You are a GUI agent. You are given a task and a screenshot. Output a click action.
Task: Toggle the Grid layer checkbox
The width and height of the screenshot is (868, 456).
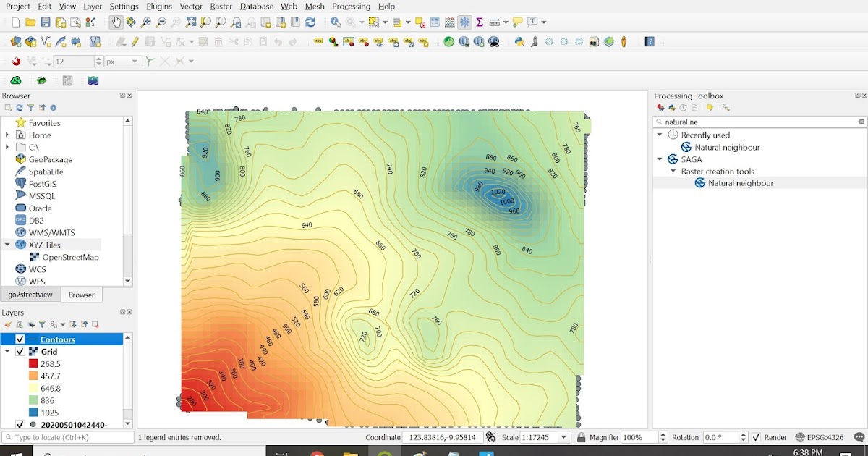click(x=20, y=352)
